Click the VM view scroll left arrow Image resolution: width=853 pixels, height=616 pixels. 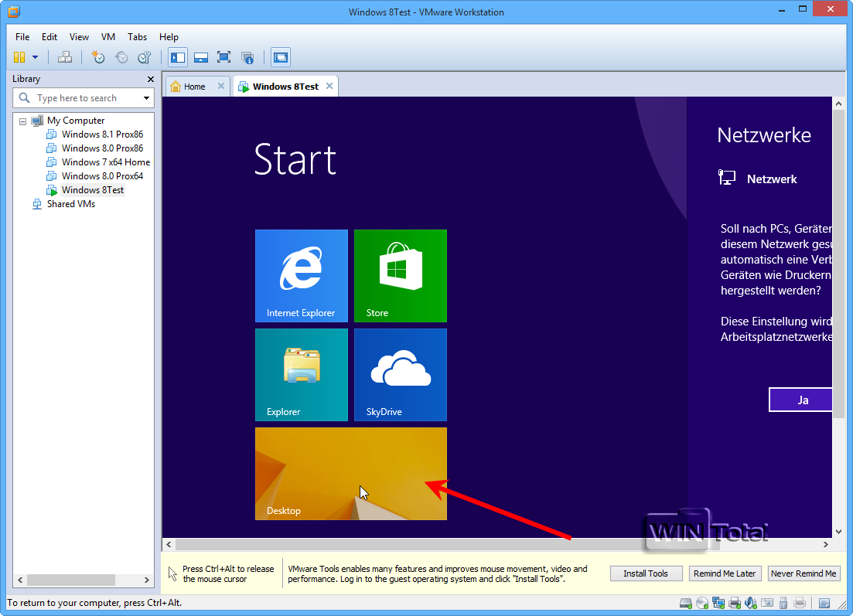(169, 544)
